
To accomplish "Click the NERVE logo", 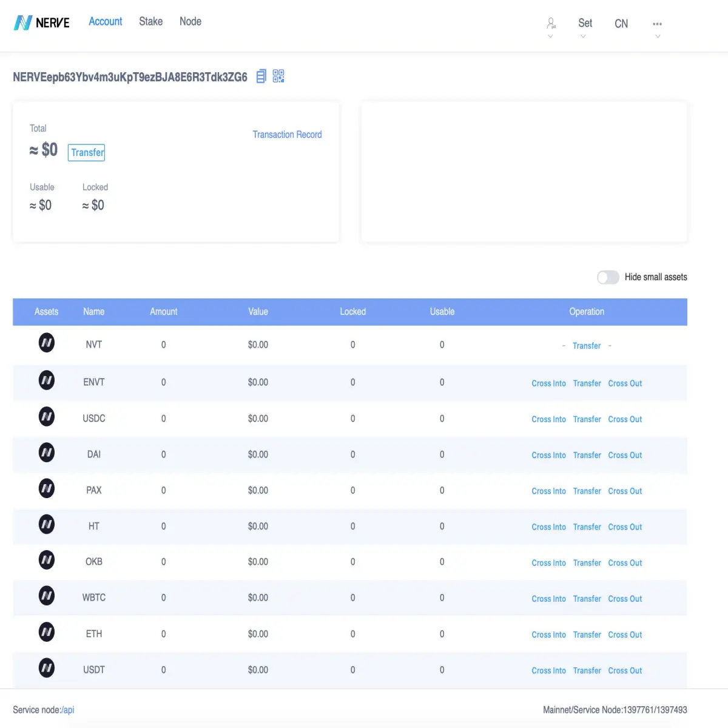I will point(41,23).
